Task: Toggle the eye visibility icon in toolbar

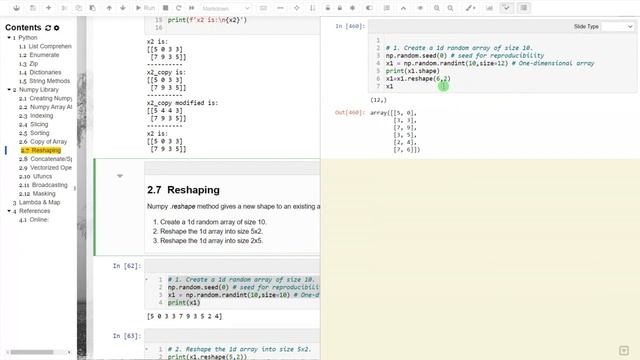Action: pyautogui.click(x=420, y=8)
